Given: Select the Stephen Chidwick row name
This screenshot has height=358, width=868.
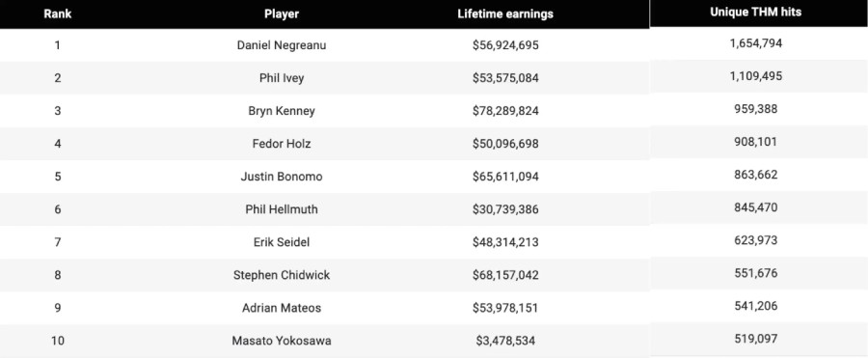Looking at the screenshot, I should (282, 275).
